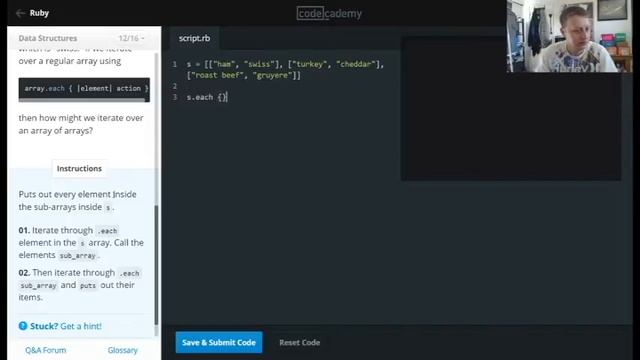
Task: Click the array.each code snippet scrollbar
Action: 82,100
